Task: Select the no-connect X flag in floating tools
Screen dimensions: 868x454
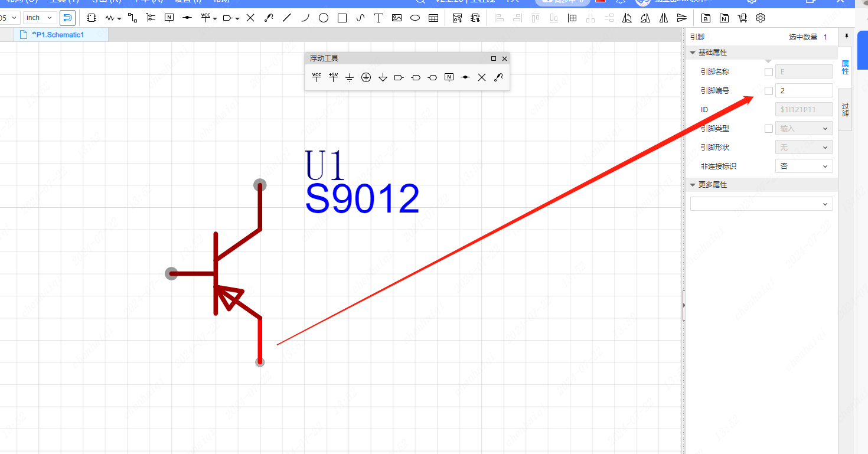Action: 482,77
